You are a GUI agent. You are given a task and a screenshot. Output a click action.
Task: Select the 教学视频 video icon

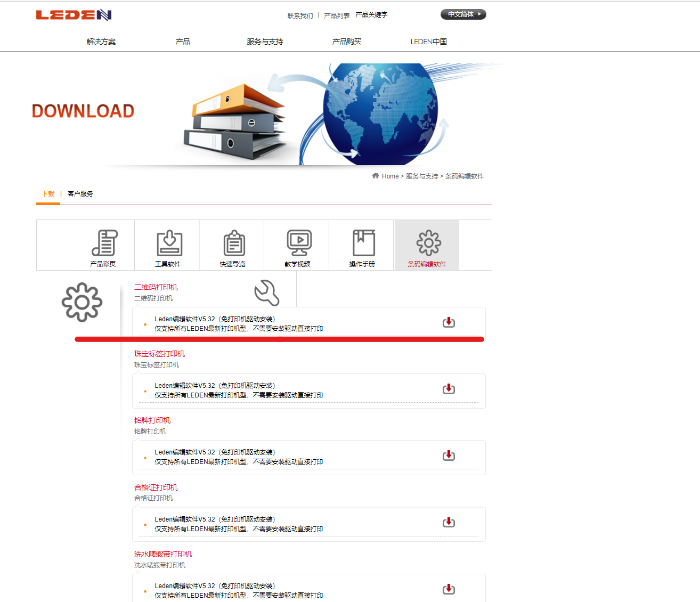pos(299,243)
